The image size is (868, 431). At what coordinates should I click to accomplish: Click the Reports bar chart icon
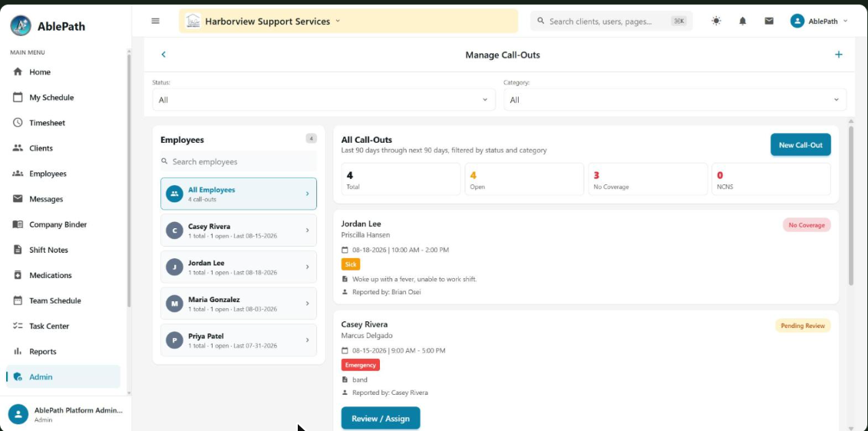(x=18, y=351)
